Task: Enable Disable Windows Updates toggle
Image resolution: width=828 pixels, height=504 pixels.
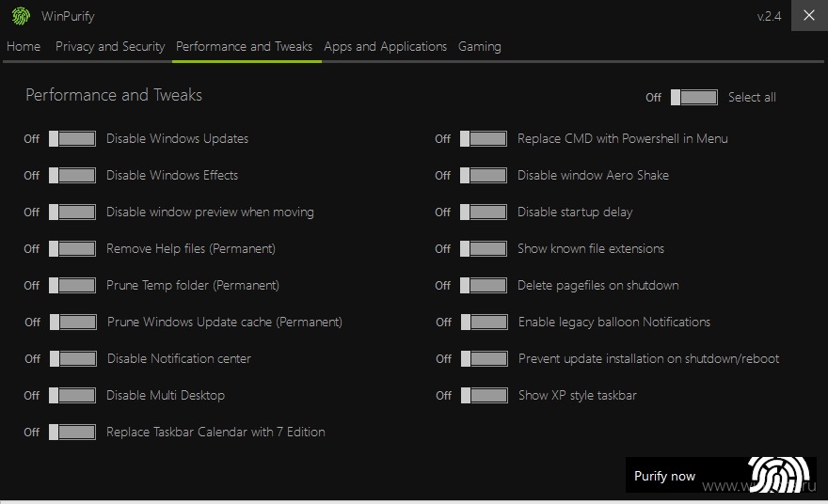Action: 72,139
